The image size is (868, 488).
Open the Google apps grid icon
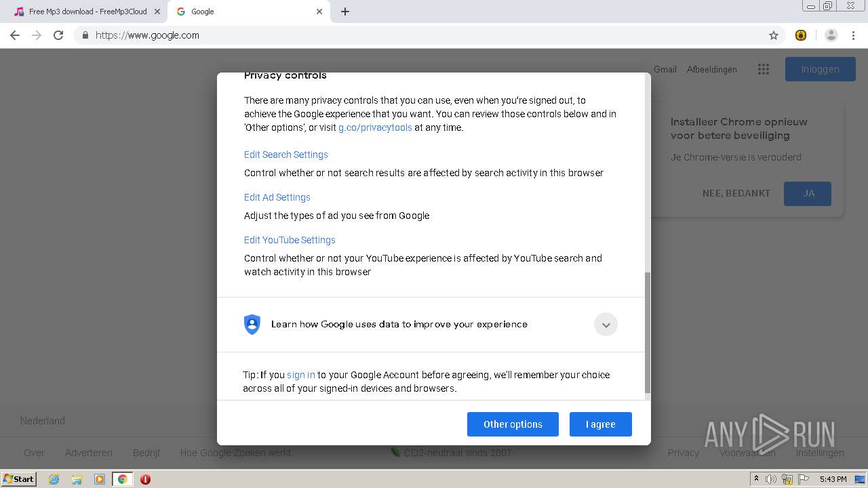764,69
